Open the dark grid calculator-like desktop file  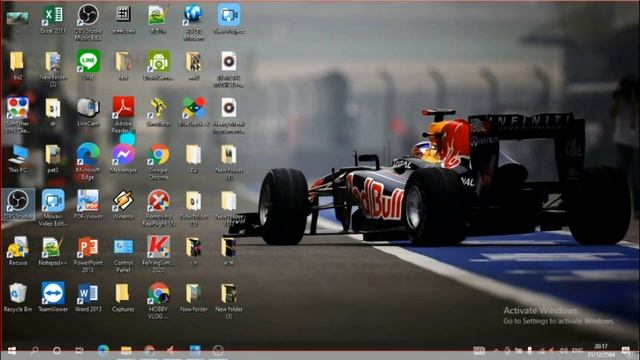tap(123, 20)
